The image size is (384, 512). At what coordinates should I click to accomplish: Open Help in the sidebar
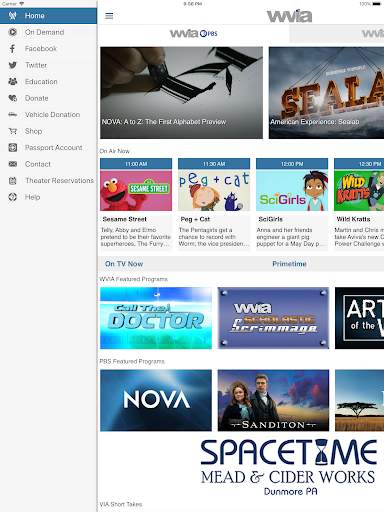pyautogui.click(x=48, y=197)
